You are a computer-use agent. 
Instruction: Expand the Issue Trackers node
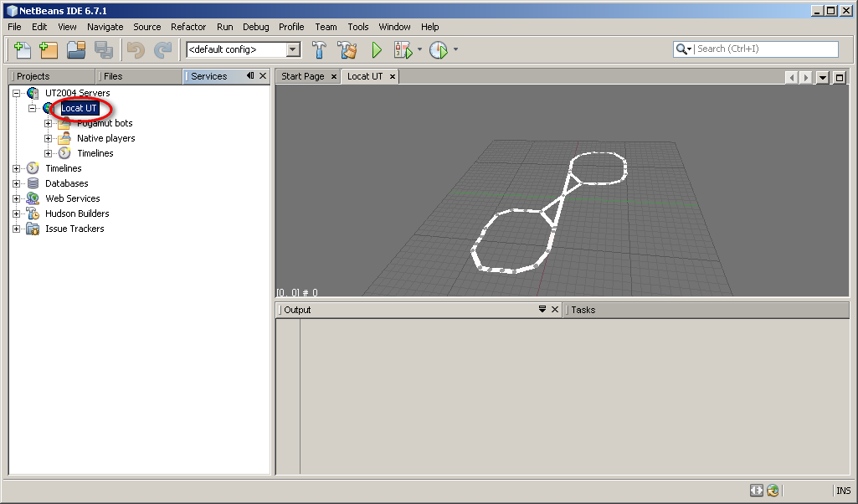pos(17,229)
